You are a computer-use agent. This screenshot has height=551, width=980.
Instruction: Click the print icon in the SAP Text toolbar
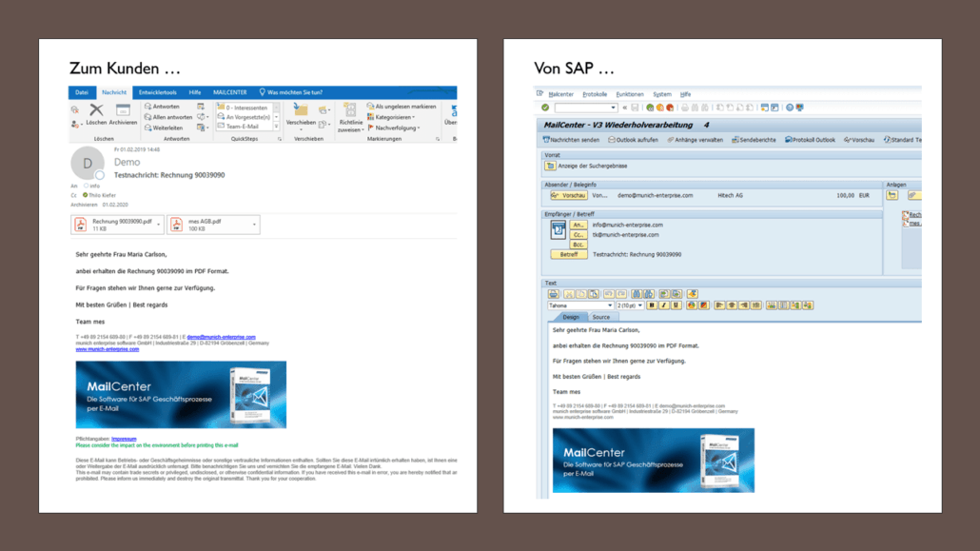click(x=554, y=294)
